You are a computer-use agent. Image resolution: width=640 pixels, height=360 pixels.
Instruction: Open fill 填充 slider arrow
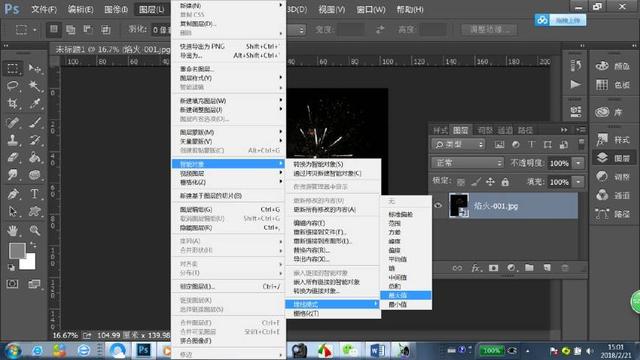578,182
